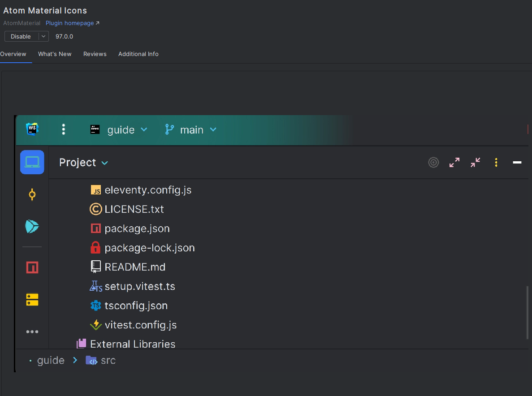Viewport: 532px width, 396px height.
Task: Click the flask icon of setup.vitest.ts
Action: click(95, 286)
